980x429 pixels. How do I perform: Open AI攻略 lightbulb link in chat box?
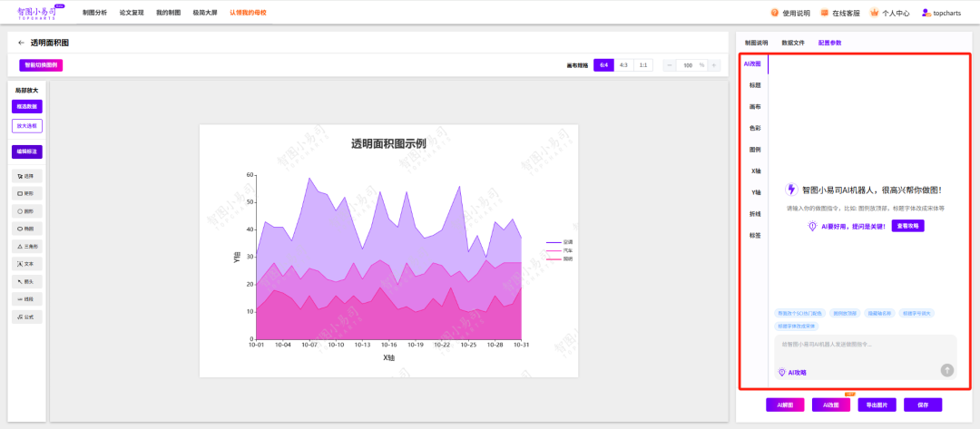pos(791,372)
